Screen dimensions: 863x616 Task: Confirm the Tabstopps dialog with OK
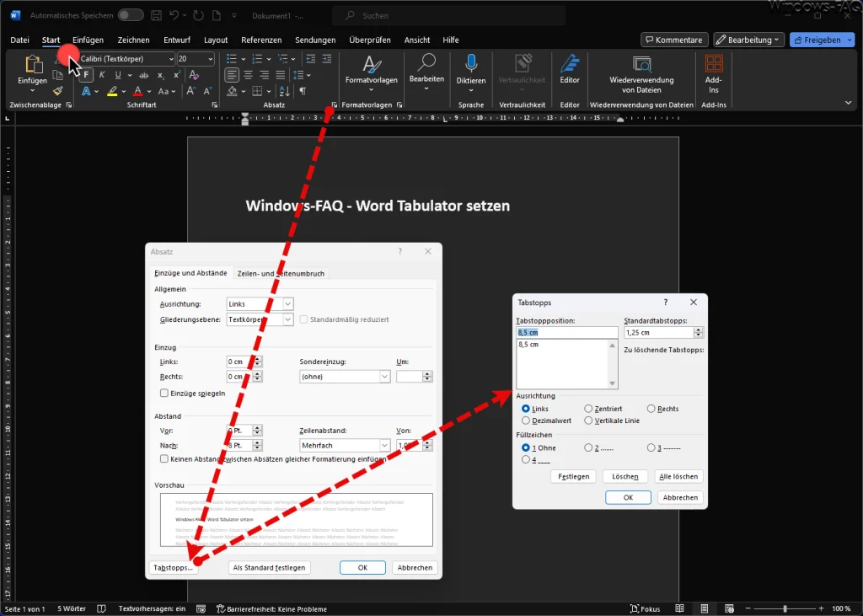tap(628, 497)
